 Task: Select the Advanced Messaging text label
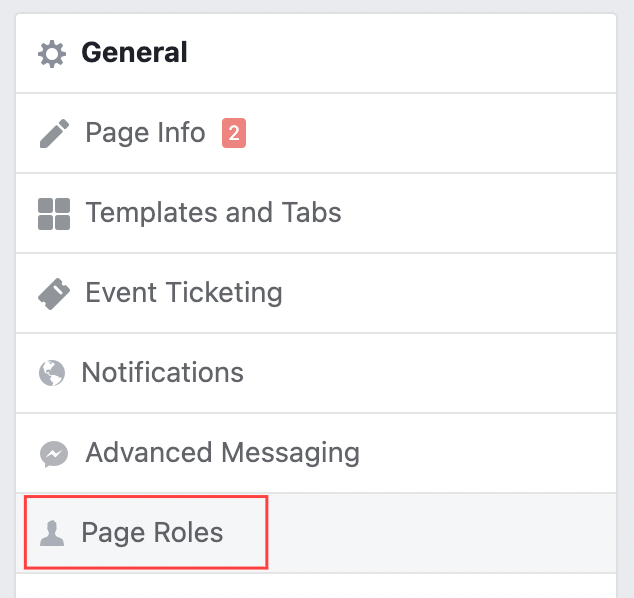[x=222, y=453]
